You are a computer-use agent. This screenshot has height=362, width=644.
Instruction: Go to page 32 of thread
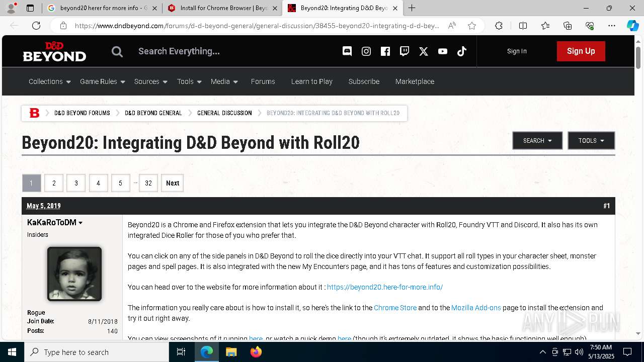(x=148, y=183)
